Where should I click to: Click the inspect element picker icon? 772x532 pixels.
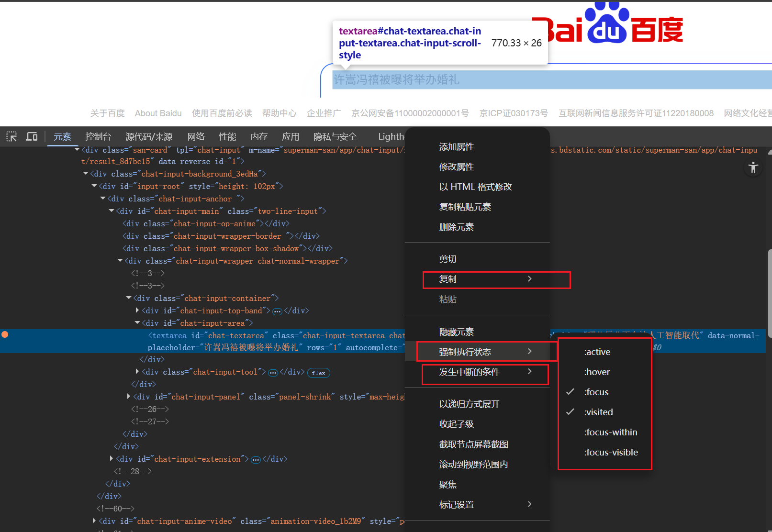(11, 137)
